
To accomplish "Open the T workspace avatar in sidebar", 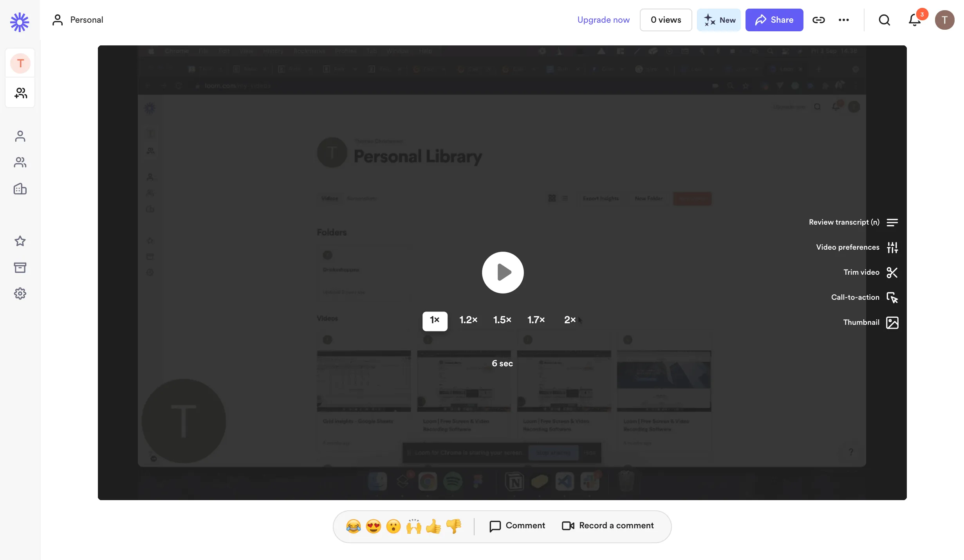I will coord(20,63).
